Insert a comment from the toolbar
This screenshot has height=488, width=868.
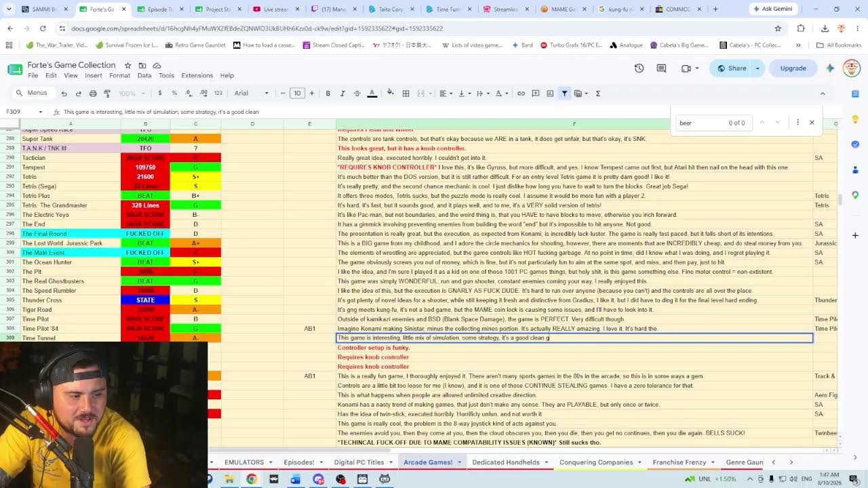tap(536, 94)
